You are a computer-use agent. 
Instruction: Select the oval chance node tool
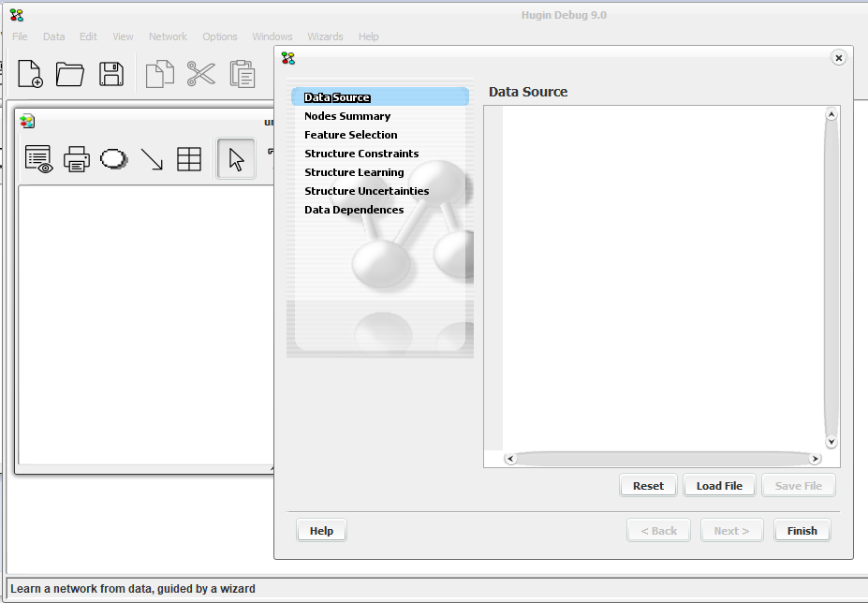(x=113, y=158)
